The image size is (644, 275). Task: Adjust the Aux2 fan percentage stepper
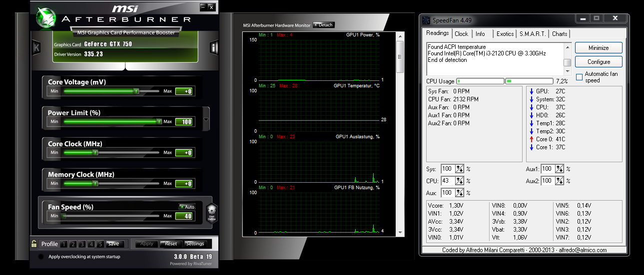coord(560,181)
